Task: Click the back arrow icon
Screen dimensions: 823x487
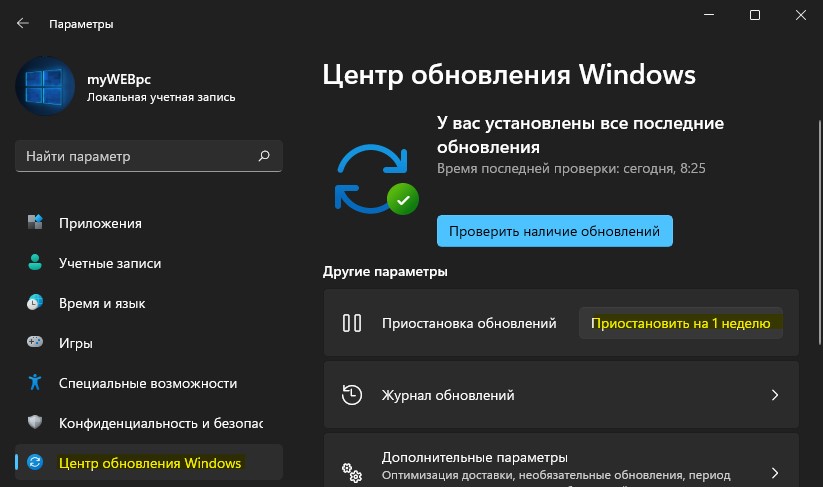Action: click(x=22, y=23)
